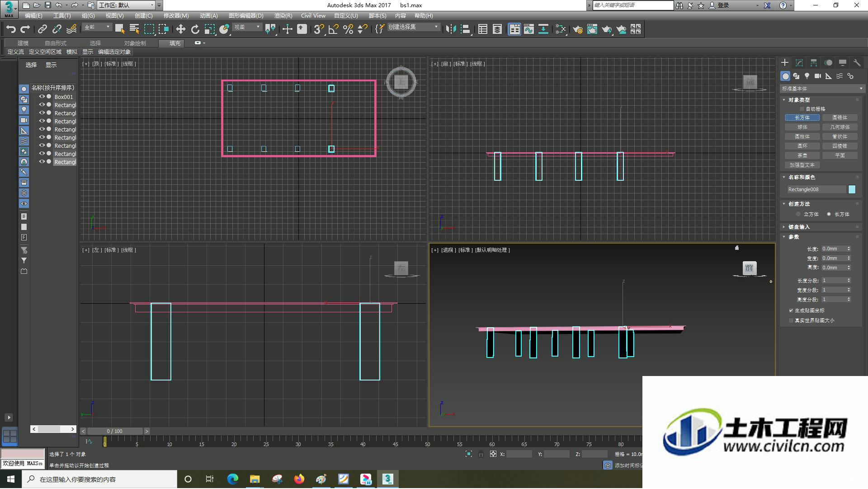
Task: Open Render Setup teapot icon
Action: click(578, 29)
